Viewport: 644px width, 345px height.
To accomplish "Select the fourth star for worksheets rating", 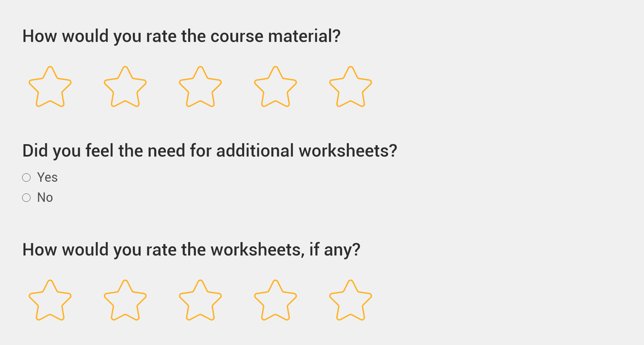I will 275,300.
